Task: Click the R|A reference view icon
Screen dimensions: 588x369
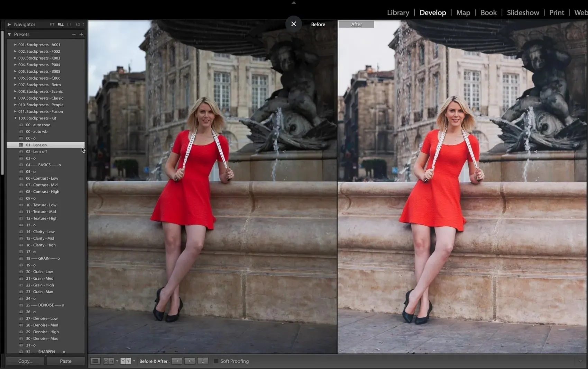Action: tap(109, 361)
